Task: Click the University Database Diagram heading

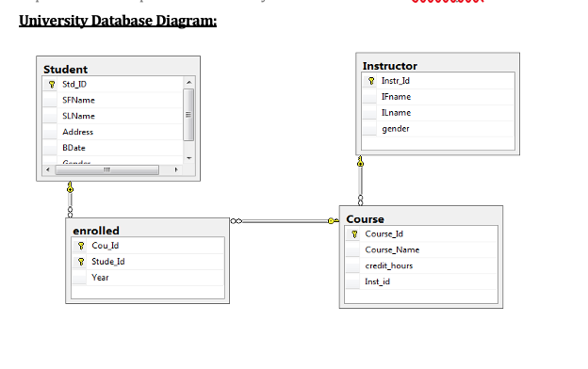Action: pos(118,21)
